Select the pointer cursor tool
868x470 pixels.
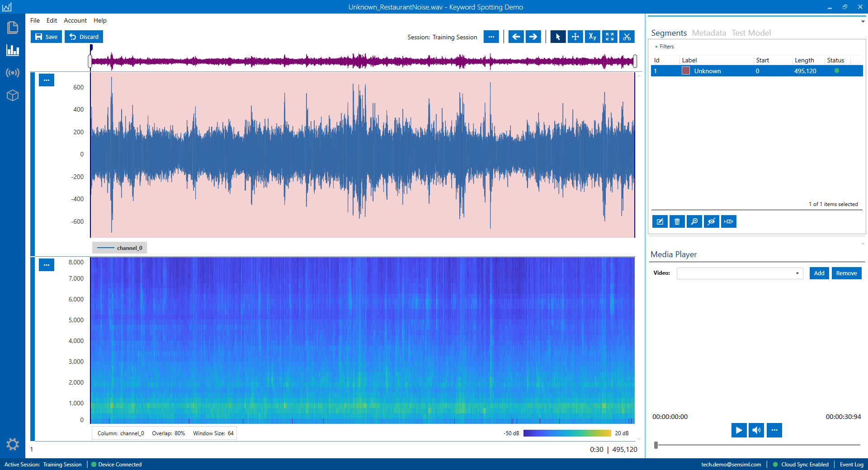[558, 37]
